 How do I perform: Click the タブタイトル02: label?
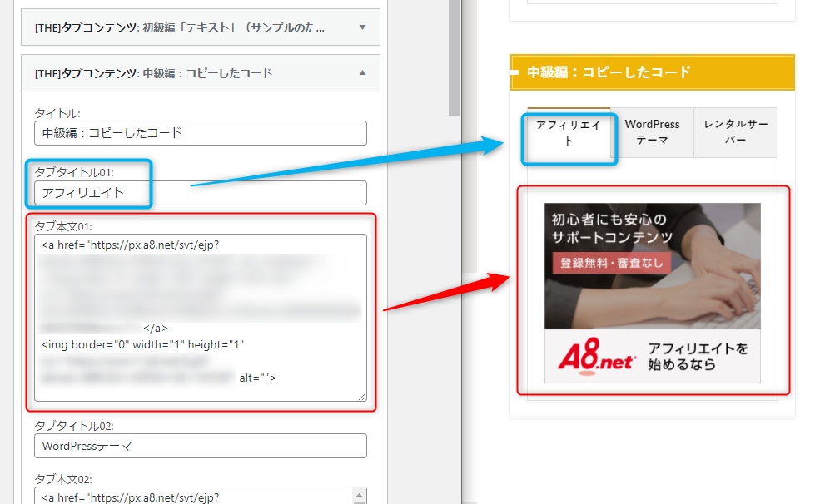(x=74, y=426)
